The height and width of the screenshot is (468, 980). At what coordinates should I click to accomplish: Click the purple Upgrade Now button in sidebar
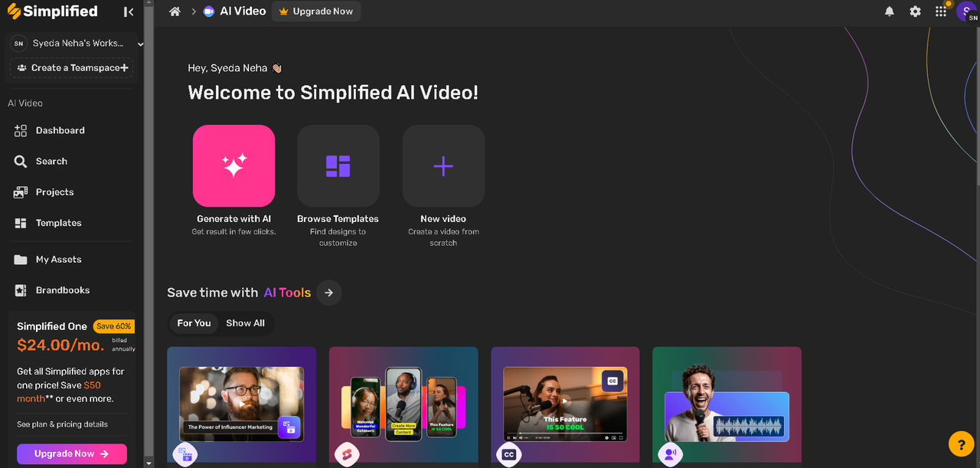[72, 454]
